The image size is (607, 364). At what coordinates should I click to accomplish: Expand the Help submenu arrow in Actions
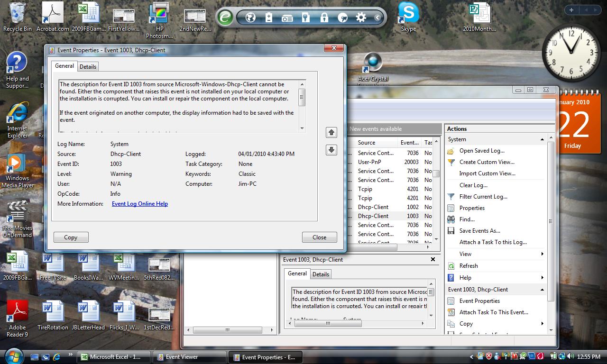pyautogui.click(x=542, y=278)
